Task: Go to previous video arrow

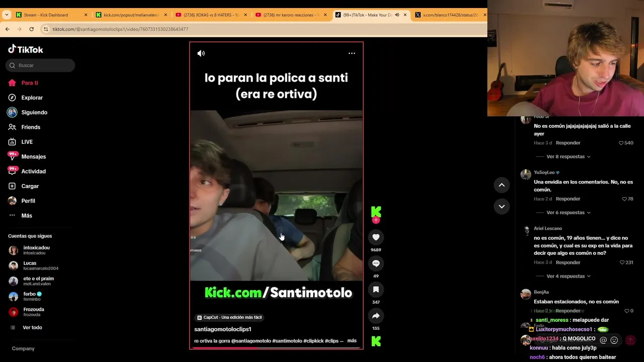Action: 502,185
